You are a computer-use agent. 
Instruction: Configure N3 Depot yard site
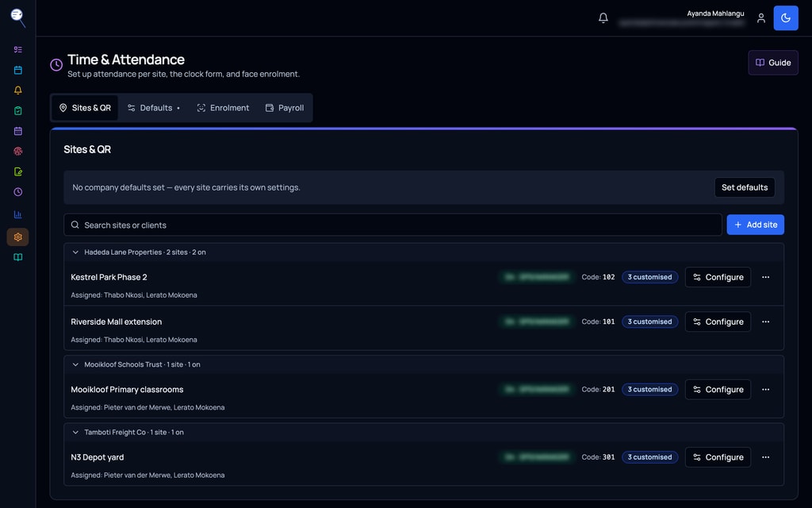[718, 457]
